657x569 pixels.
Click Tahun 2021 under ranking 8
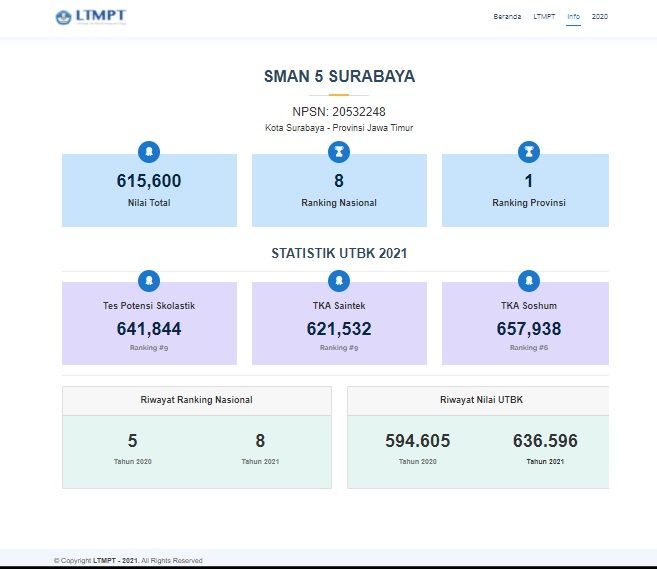pyautogui.click(x=260, y=461)
